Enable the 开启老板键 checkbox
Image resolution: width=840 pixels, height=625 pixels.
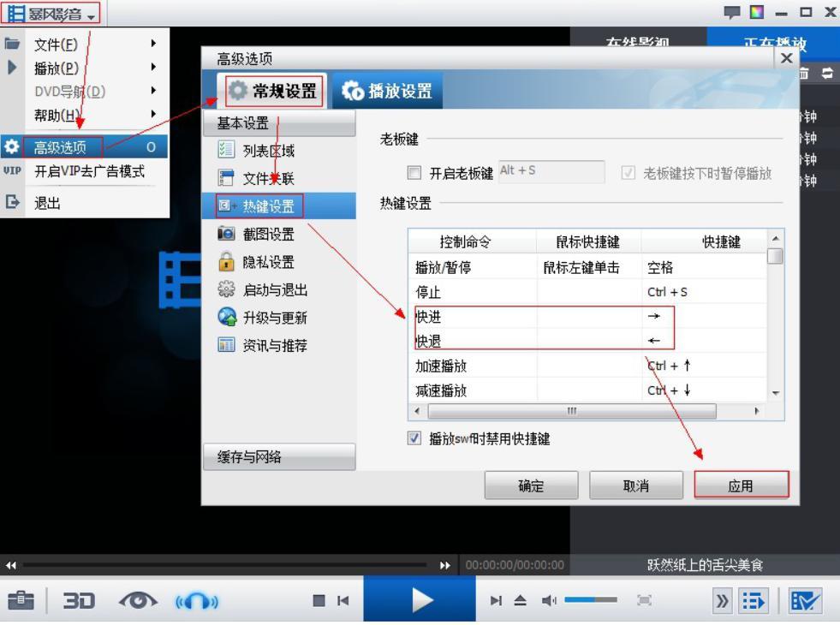(414, 172)
